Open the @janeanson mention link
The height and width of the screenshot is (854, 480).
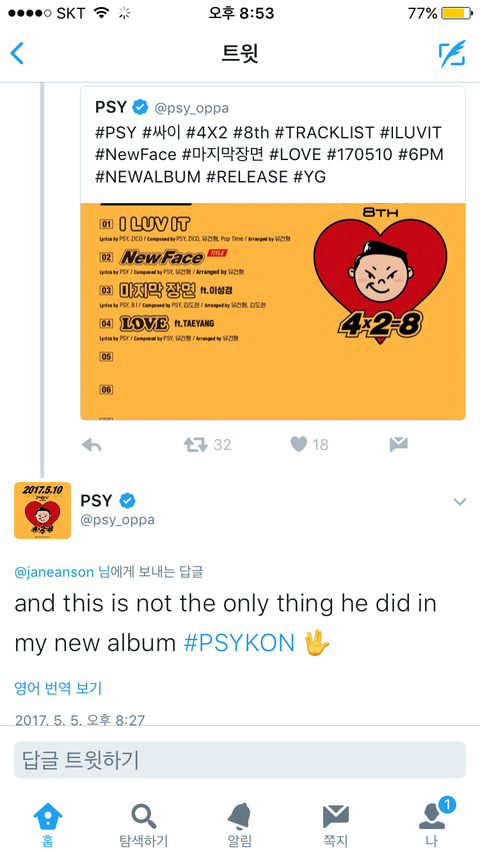(55, 571)
